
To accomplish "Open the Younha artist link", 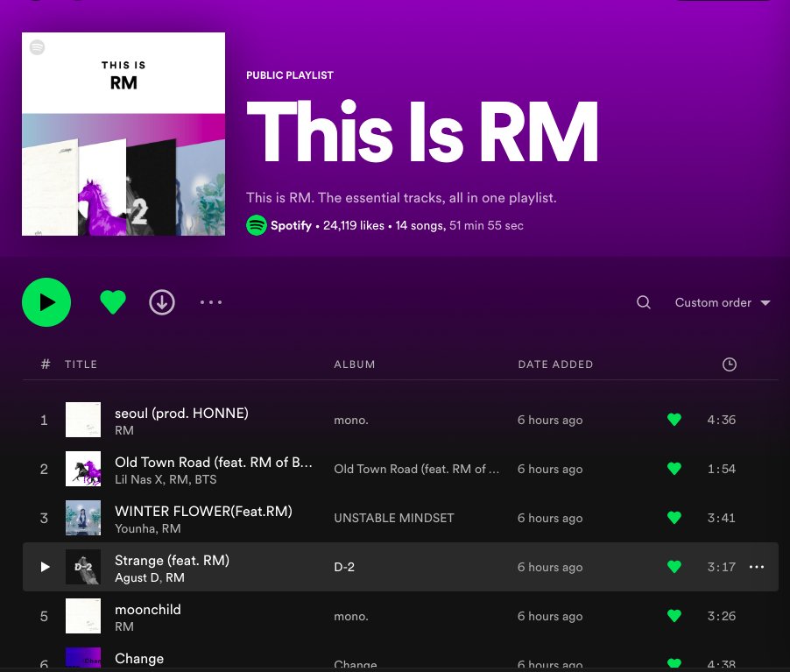I will [134, 528].
